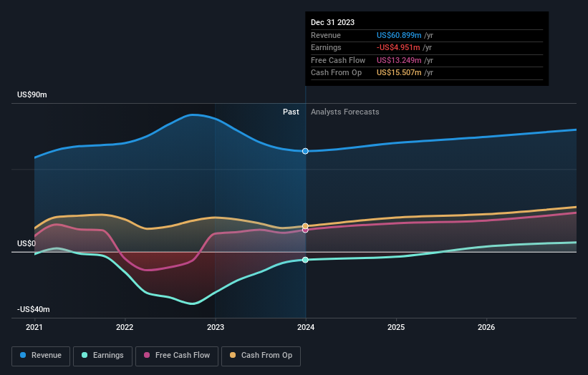The image size is (588, 375).
Task: Click the Earnings row label in tooltip
Action: 326,47
